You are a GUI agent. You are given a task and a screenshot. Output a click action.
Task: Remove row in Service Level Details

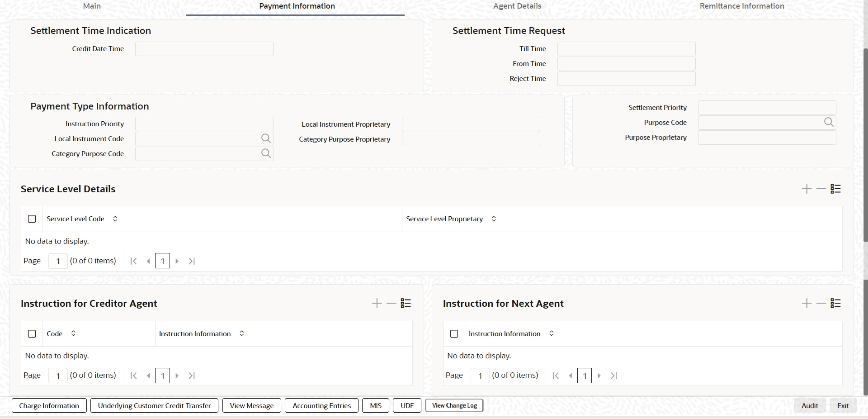pyautogui.click(x=821, y=189)
